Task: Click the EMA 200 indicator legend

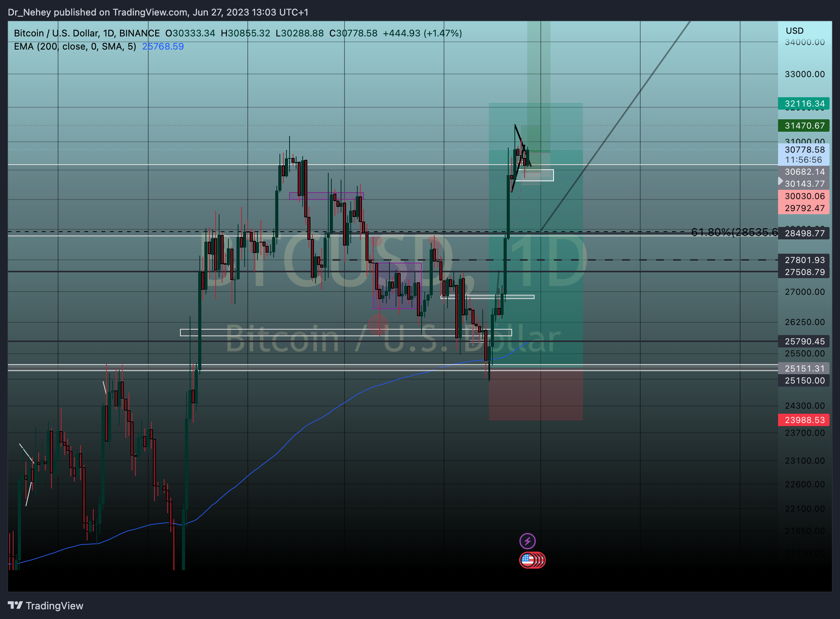Action: point(75,46)
